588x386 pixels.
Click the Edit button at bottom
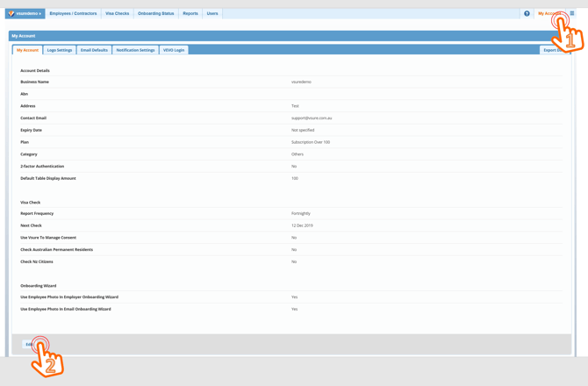pyautogui.click(x=30, y=344)
